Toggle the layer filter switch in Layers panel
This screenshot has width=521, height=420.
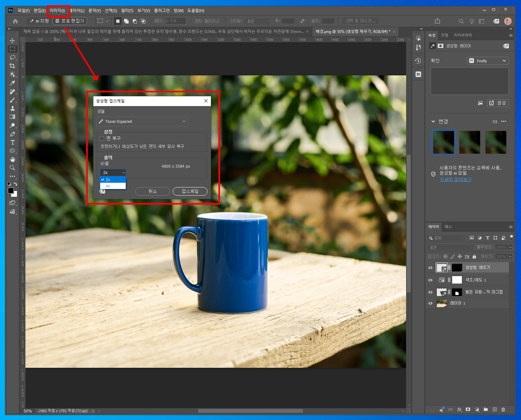coord(511,238)
